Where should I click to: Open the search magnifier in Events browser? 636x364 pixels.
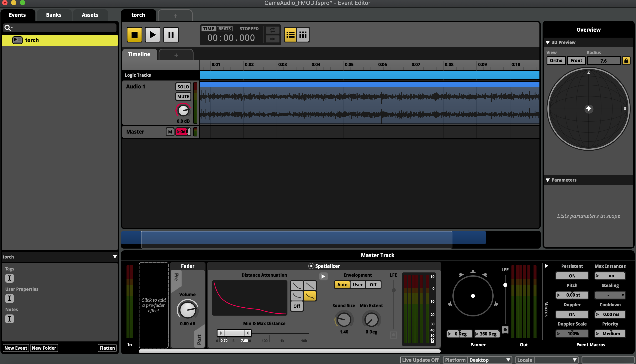[8, 28]
